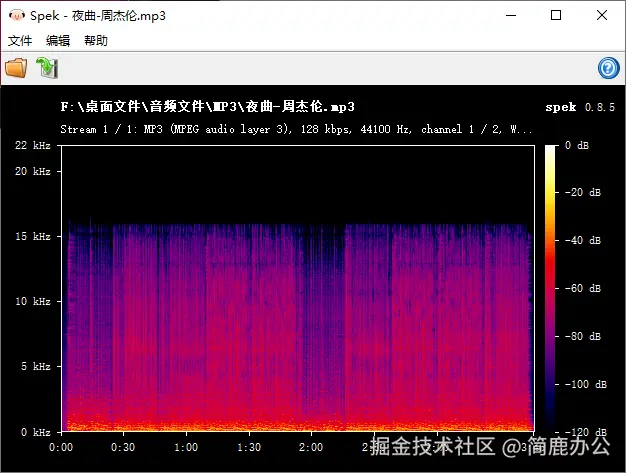This screenshot has height=473, width=626.
Task: Click the file path text 夜曲-周杰伦.mp3
Action: tap(208, 107)
